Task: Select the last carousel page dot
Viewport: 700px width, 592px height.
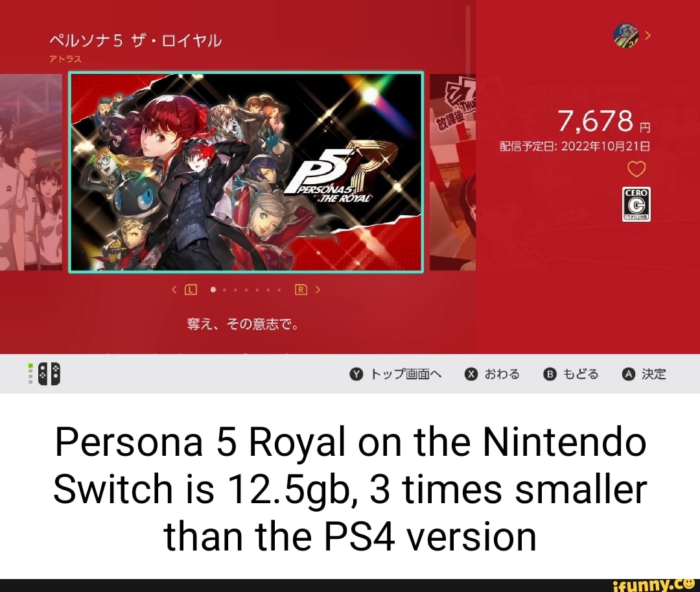Action: click(279, 290)
